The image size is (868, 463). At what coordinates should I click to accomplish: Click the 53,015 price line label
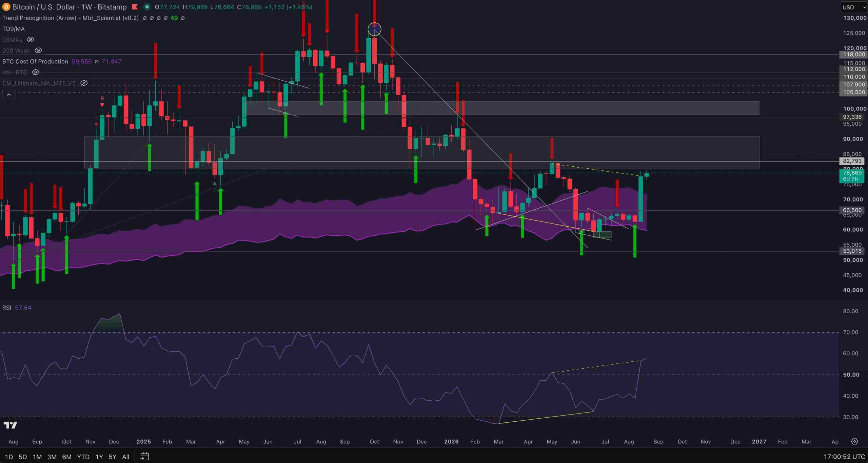(x=852, y=251)
